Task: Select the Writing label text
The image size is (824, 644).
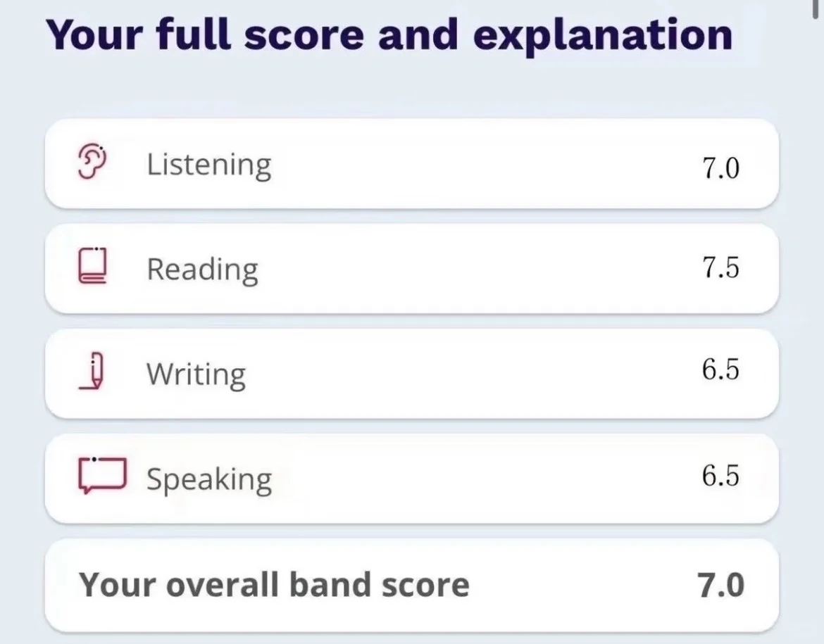Action: click(196, 375)
